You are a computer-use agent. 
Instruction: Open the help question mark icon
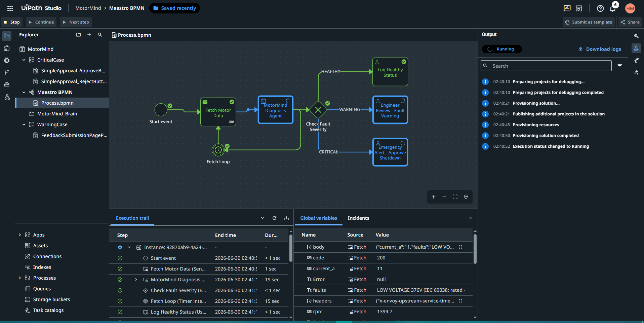(600, 8)
